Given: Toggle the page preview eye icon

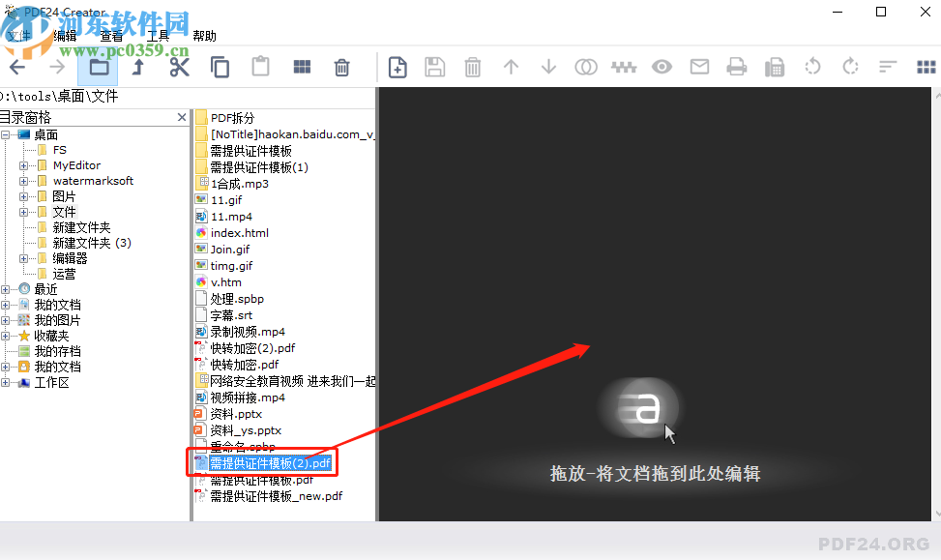Looking at the screenshot, I should [662, 67].
